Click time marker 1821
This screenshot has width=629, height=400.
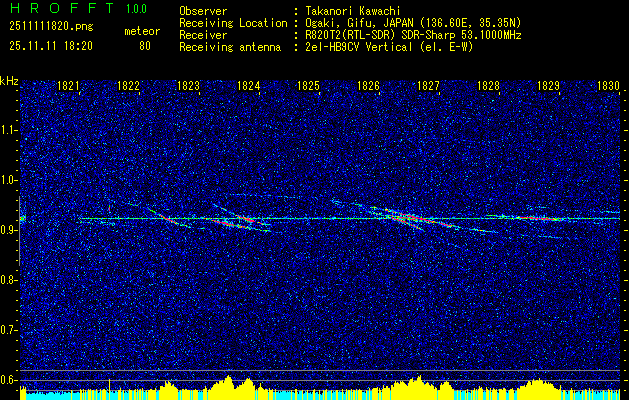pos(68,85)
